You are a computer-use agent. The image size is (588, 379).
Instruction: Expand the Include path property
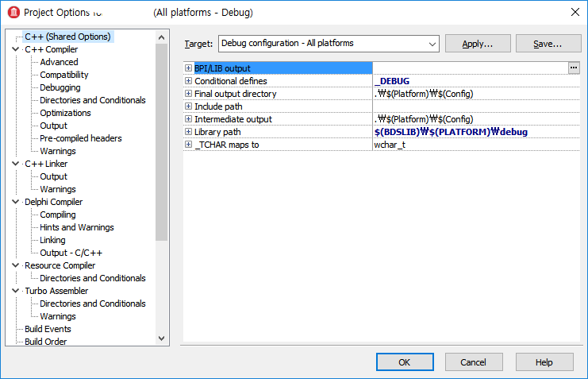pos(189,106)
